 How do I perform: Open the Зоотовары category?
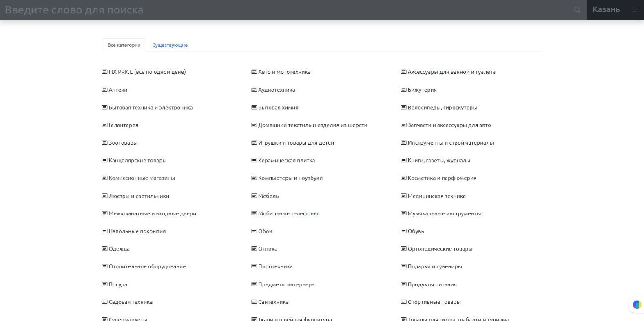[x=123, y=143]
